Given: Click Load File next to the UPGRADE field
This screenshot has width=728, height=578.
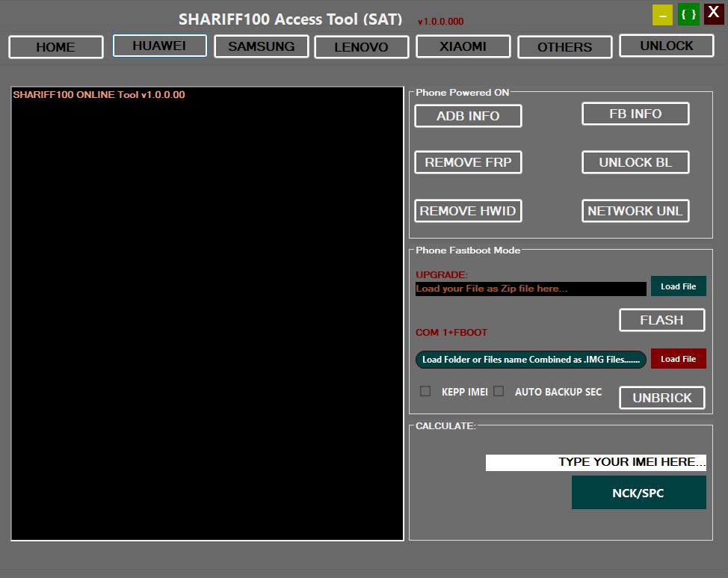Looking at the screenshot, I should pos(678,286).
